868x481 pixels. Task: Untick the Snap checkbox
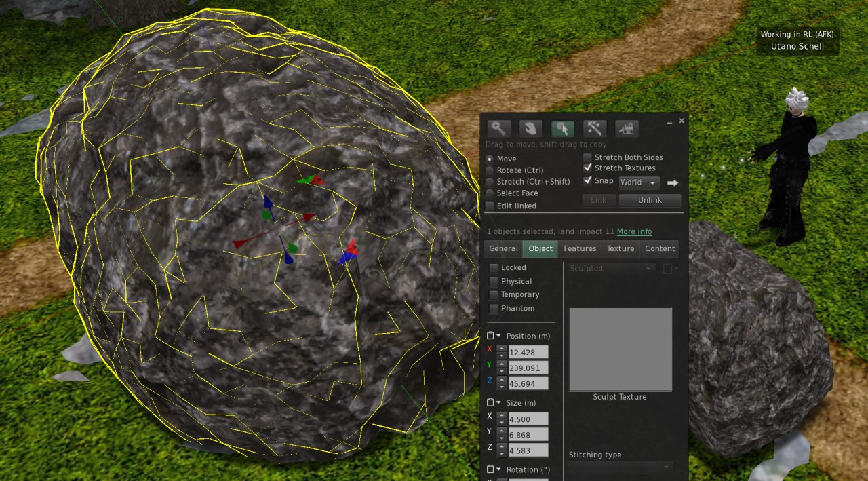coord(588,181)
